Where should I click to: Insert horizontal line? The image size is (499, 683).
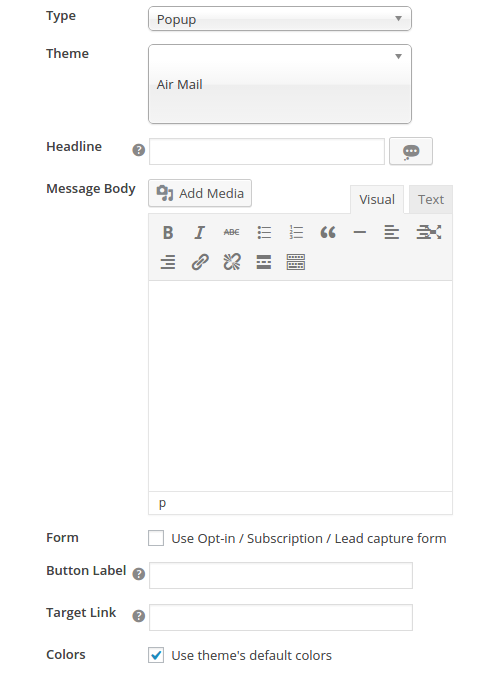click(x=360, y=233)
